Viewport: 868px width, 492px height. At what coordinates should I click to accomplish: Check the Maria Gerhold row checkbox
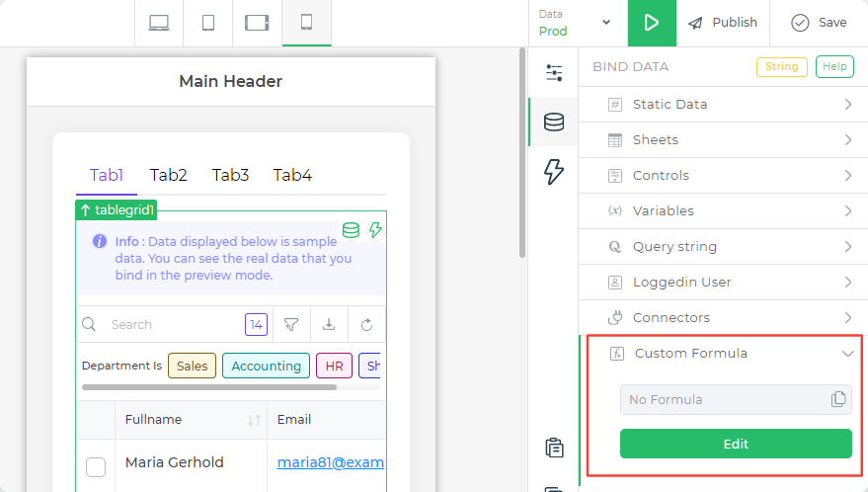tap(96, 466)
